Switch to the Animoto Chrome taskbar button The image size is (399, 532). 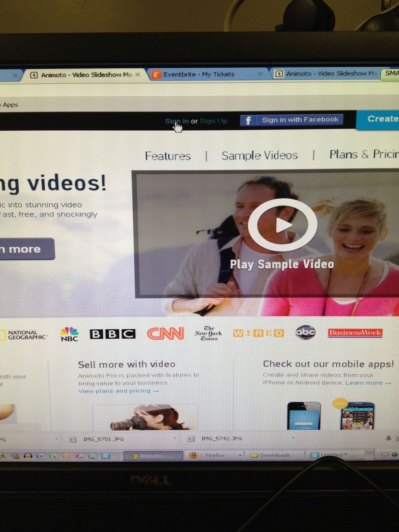(x=153, y=456)
